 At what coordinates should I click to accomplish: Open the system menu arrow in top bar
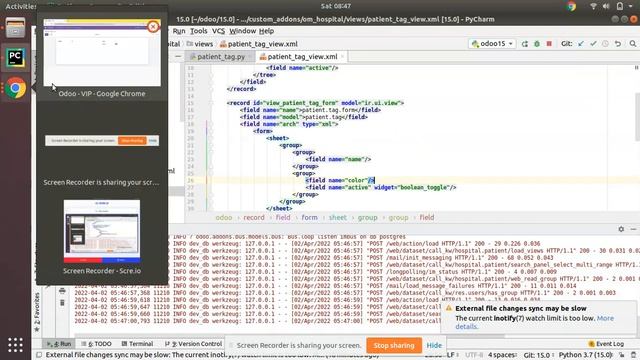pyautogui.click(x=631, y=6)
